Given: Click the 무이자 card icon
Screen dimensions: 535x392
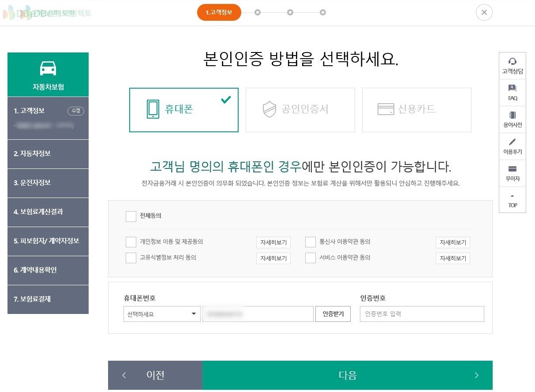Looking at the screenshot, I should pos(513,169).
